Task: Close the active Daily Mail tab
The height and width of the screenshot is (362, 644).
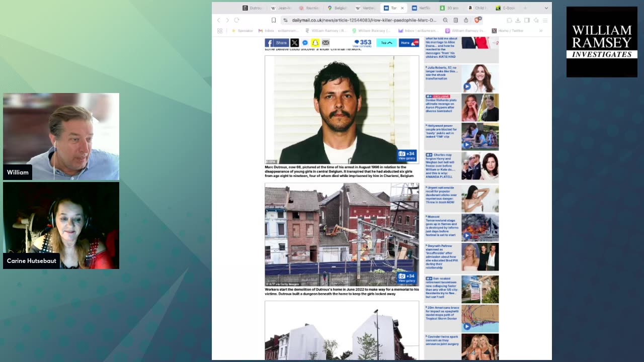Action: point(402,8)
